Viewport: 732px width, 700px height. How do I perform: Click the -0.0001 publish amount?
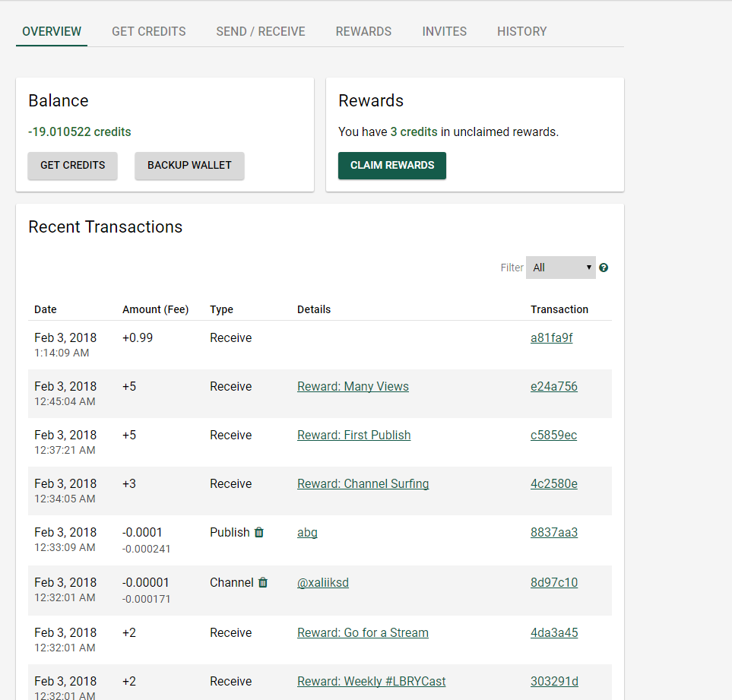142,532
